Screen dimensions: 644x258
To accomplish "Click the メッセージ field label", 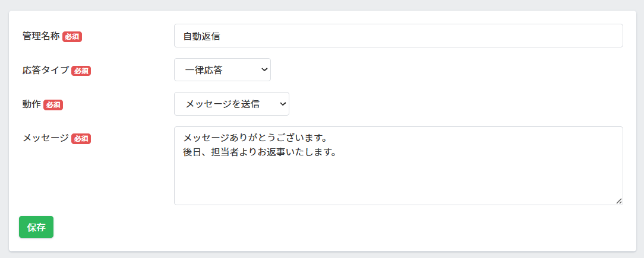I will (x=46, y=138).
